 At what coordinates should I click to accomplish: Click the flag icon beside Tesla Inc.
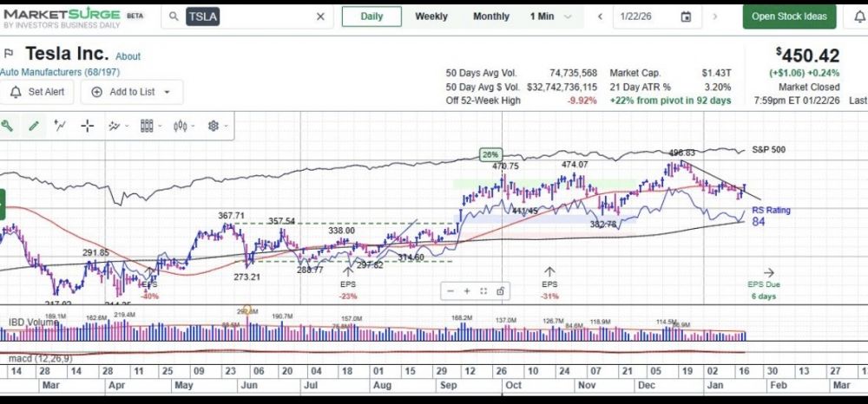[10, 54]
